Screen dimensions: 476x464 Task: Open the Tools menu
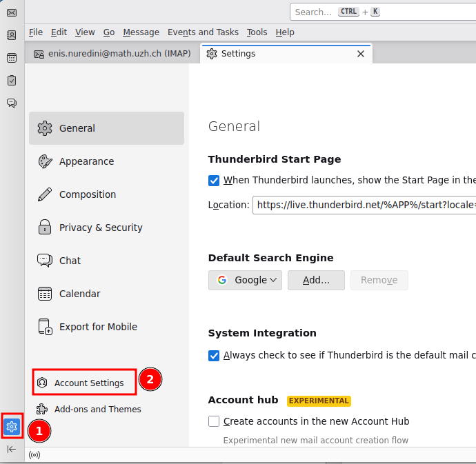tap(257, 32)
